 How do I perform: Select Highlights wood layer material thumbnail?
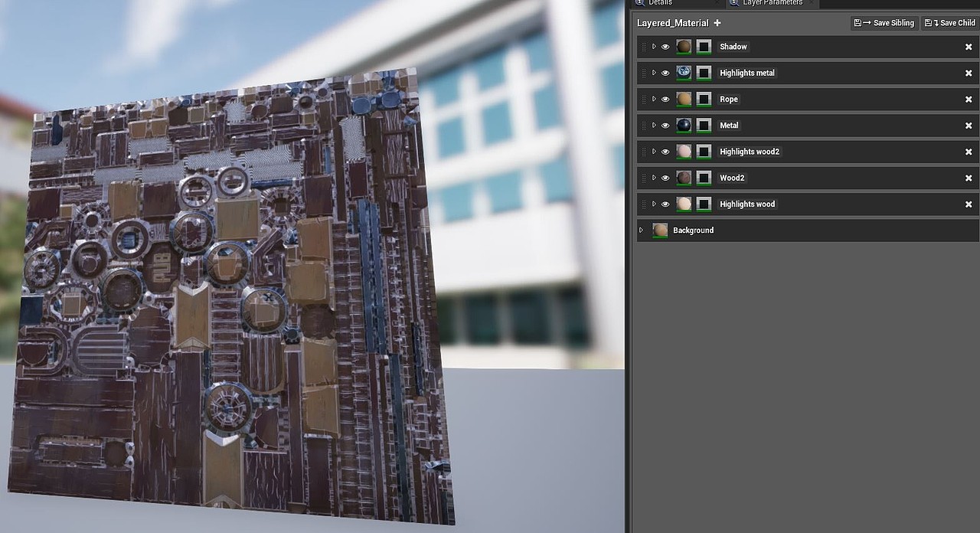click(x=684, y=204)
